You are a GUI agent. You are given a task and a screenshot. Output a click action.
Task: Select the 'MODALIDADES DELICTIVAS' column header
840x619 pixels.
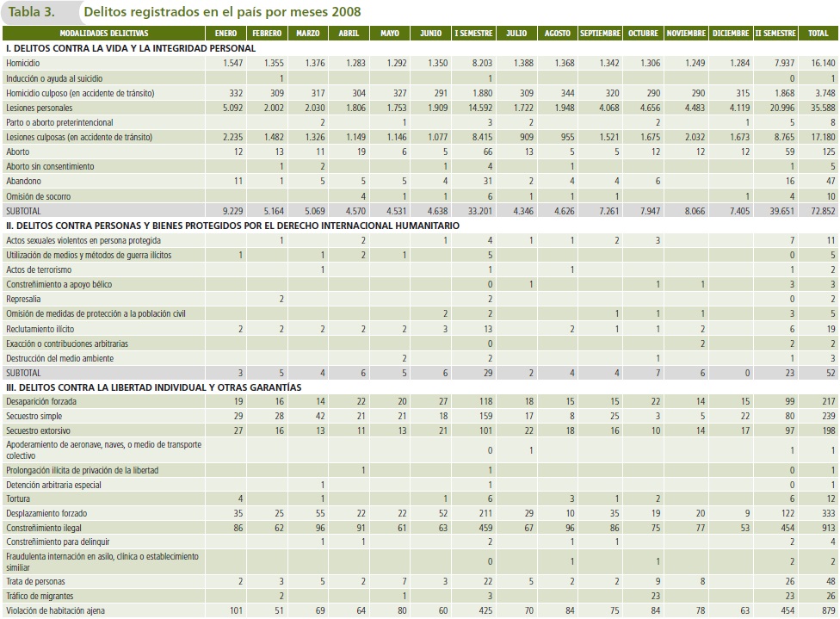pos(59,34)
